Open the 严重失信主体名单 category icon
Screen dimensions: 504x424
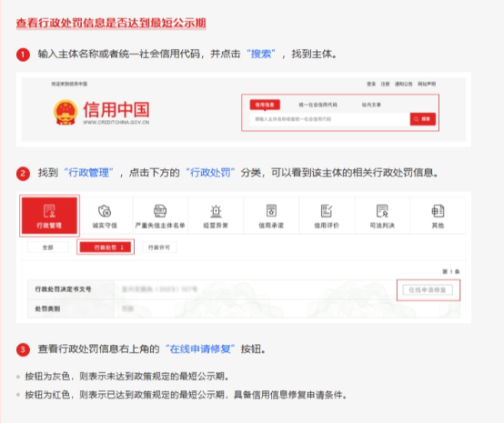point(160,211)
